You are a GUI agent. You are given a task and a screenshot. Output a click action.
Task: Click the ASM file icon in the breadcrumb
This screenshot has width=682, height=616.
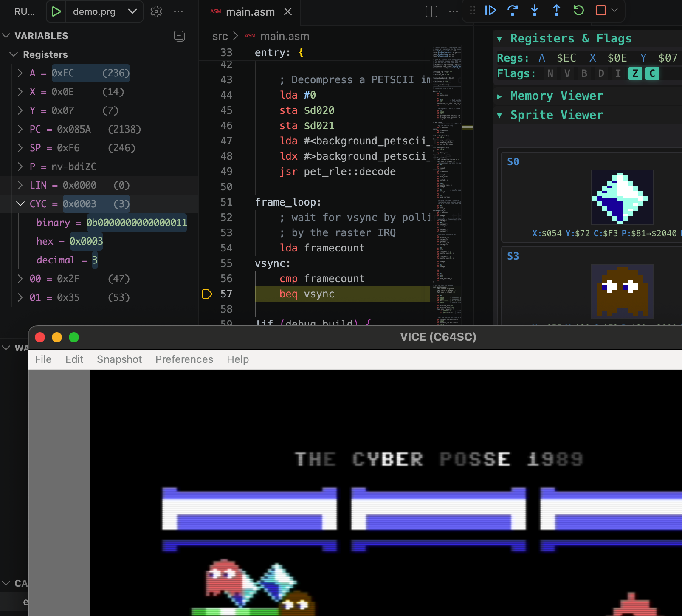pyautogui.click(x=250, y=36)
